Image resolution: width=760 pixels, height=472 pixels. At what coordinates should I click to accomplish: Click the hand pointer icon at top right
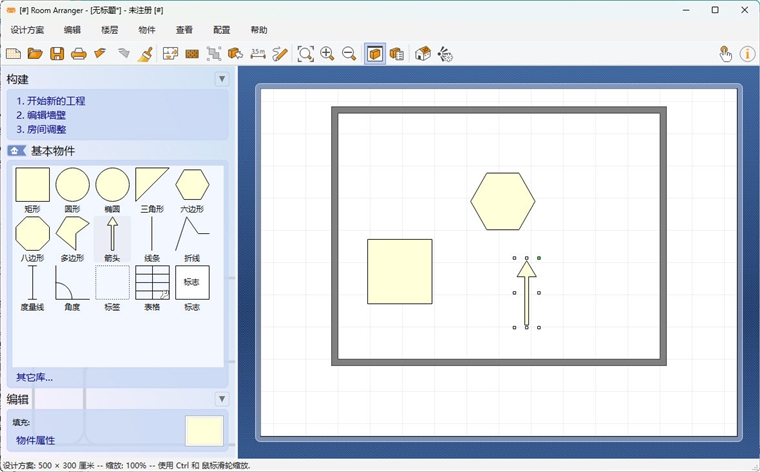(725, 54)
